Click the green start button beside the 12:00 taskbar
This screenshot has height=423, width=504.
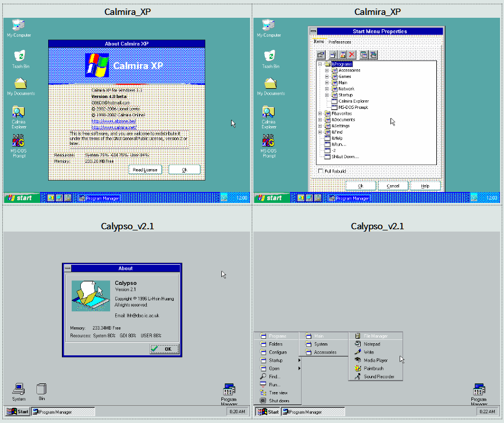click(x=22, y=198)
